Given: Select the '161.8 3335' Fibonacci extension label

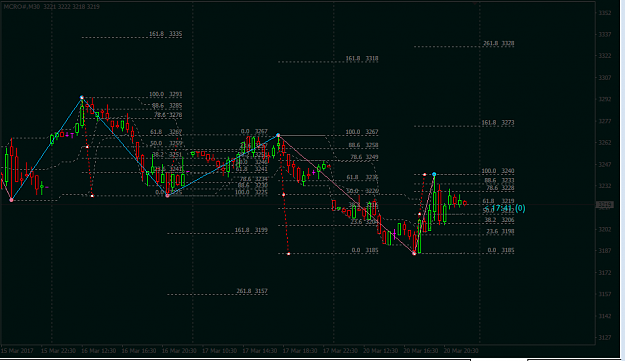Looking at the screenshot, I should [165, 34].
